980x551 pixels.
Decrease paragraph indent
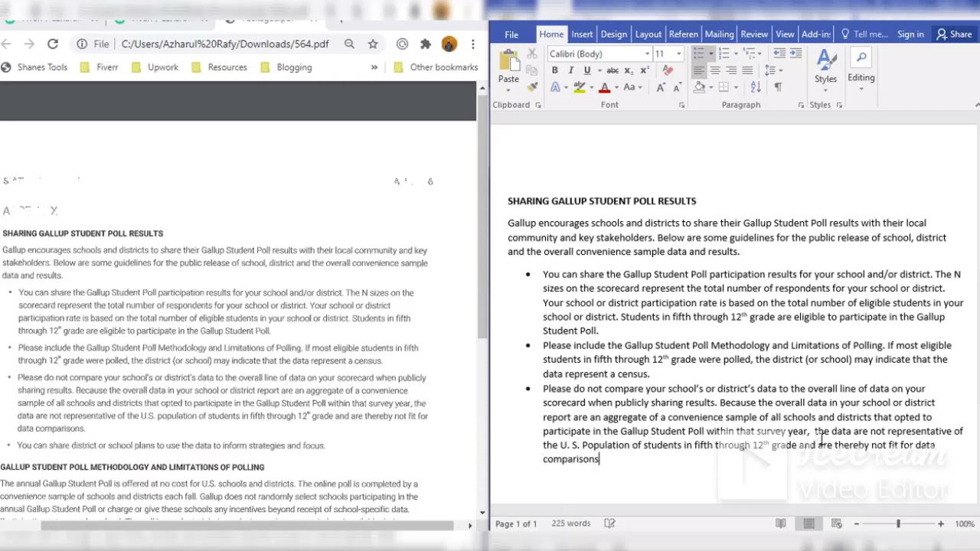tap(779, 54)
